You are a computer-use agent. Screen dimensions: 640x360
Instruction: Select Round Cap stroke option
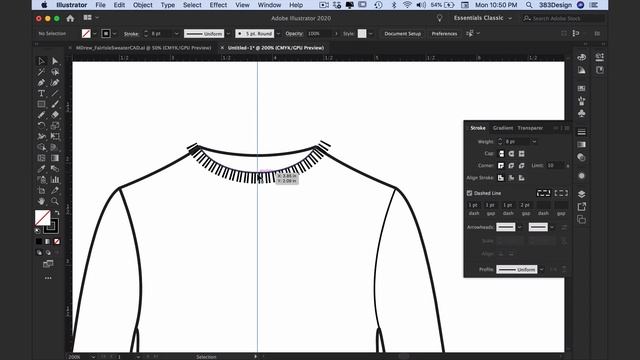pyautogui.click(x=511, y=154)
